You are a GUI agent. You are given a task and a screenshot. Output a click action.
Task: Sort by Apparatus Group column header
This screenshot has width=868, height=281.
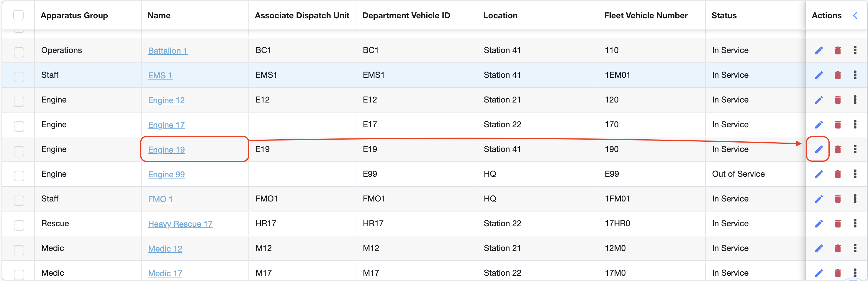74,16
